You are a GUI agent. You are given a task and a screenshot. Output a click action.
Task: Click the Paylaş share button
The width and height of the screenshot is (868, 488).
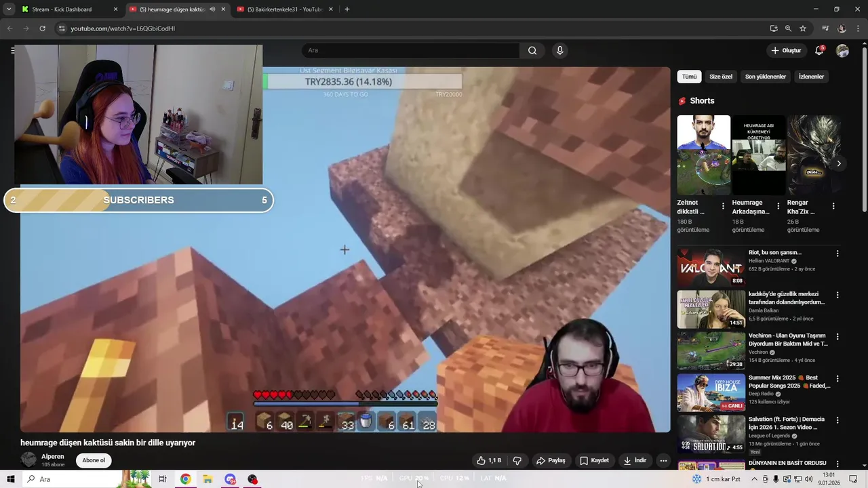coord(551,460)
